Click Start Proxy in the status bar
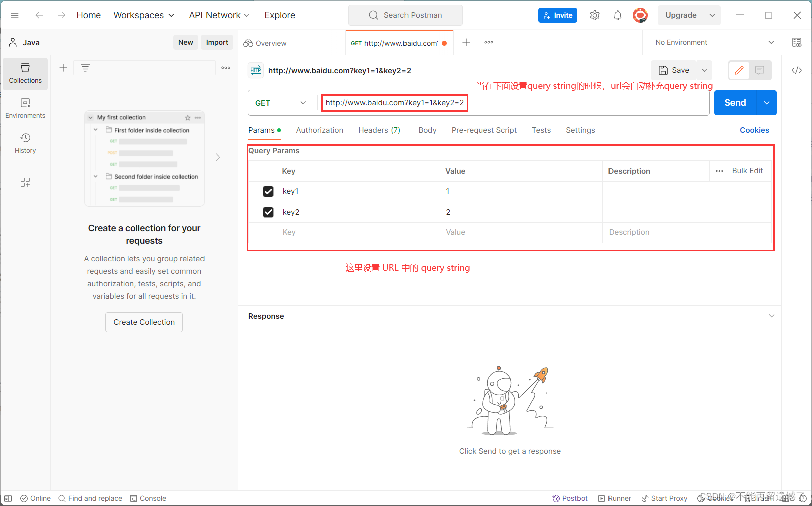The image size is (812, 506). point(664,498)
